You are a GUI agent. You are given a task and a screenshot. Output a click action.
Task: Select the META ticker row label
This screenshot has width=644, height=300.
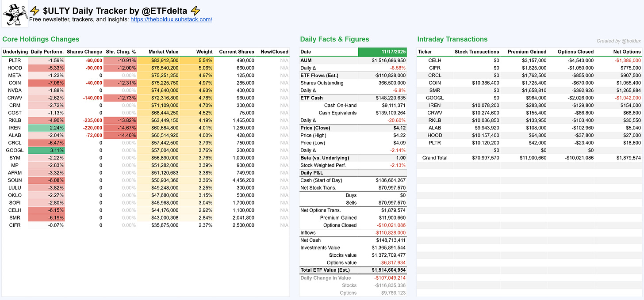(15, 75)
